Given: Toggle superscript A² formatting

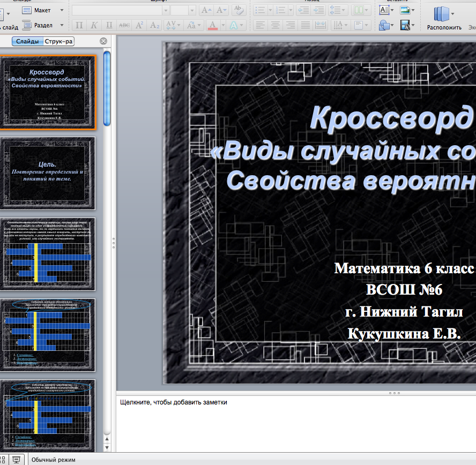Looking at the screenshot, I should click(x=139, y=25).
